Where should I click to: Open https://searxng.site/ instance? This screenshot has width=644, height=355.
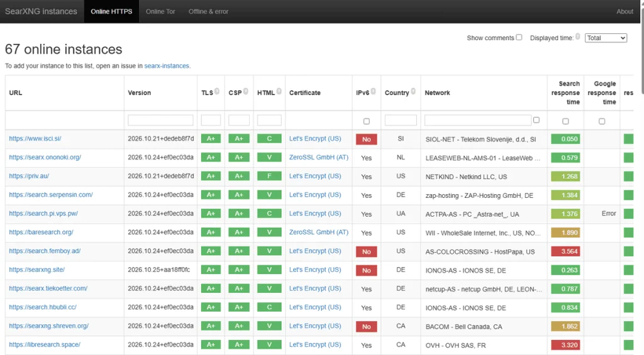(x=37, y=270)
